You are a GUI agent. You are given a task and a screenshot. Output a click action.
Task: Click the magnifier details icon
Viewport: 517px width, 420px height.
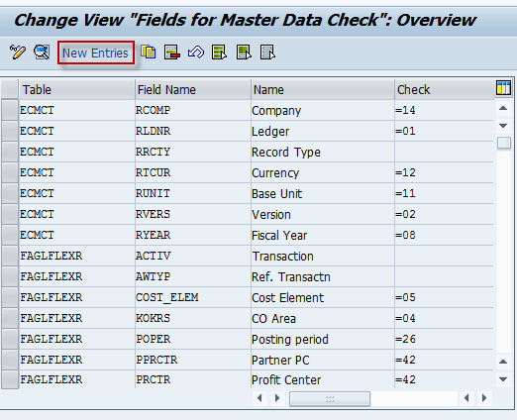pyautogui.click(x=42, y=52)
